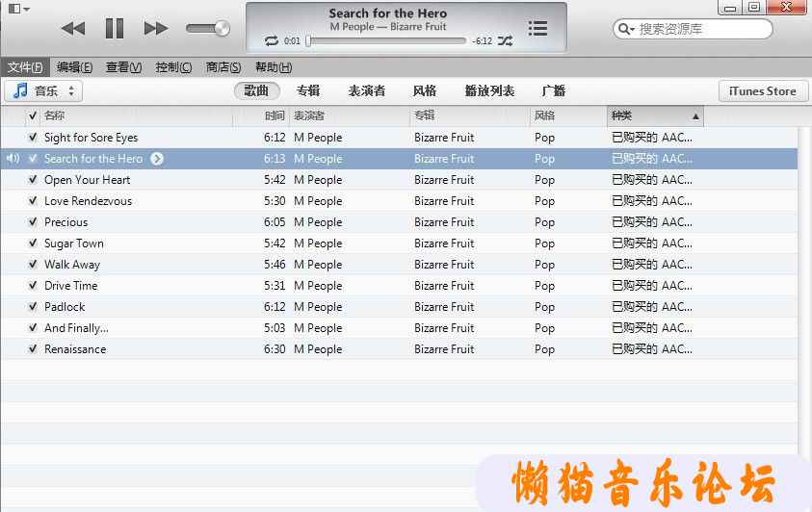
Task: Switch to the 广播 tab
Action: pyautogui.click(x=554, y=91)
